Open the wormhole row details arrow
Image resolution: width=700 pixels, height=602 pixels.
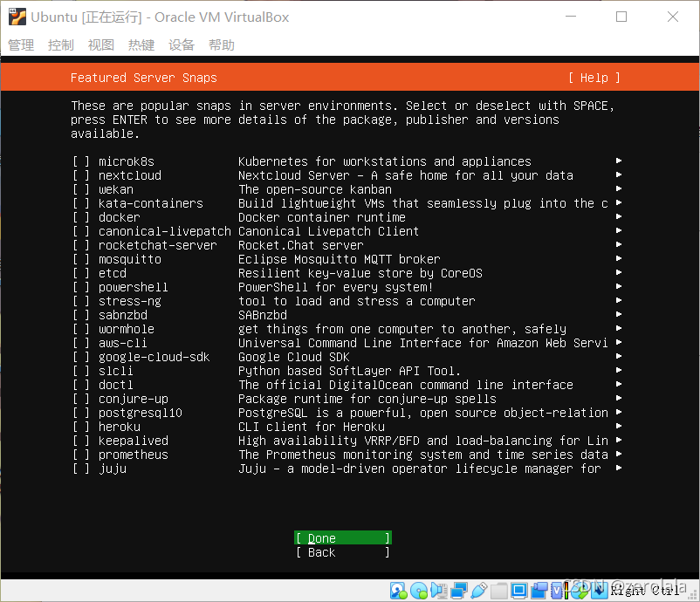pos(619,328)
